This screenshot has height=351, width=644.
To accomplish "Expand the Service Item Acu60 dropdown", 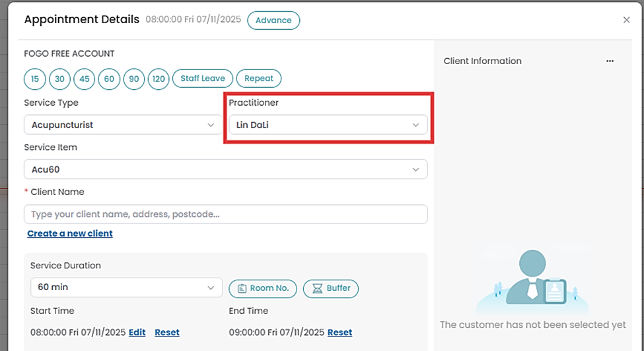I will 225,169.
